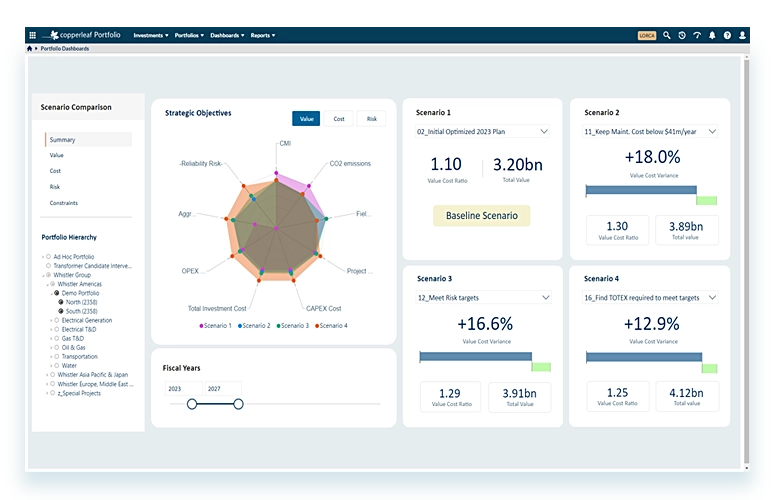Open the recent history clock icon

pyautogui.click(x=682, y=35)
